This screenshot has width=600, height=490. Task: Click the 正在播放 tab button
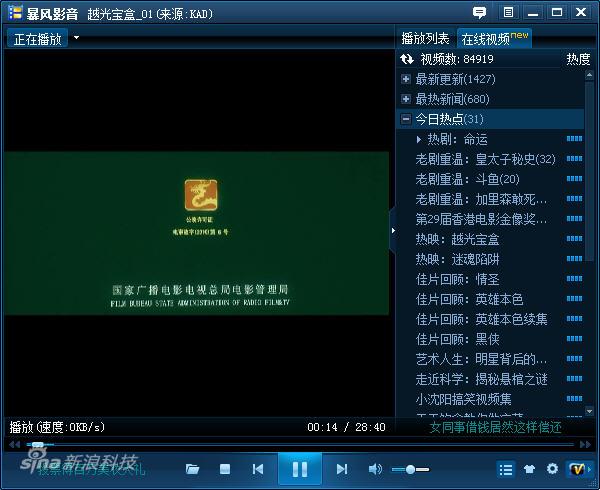pos(38,39)
